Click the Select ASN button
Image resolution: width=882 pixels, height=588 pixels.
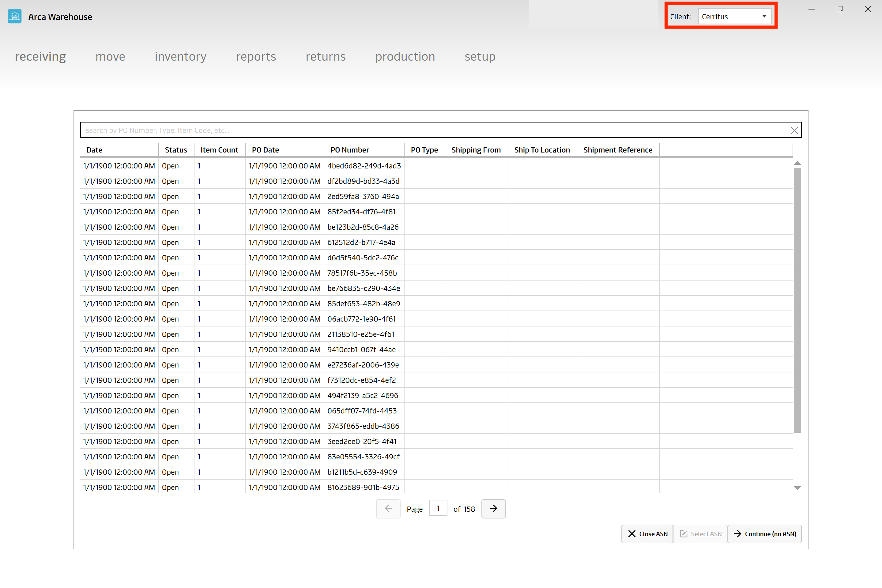coord(700,533)
